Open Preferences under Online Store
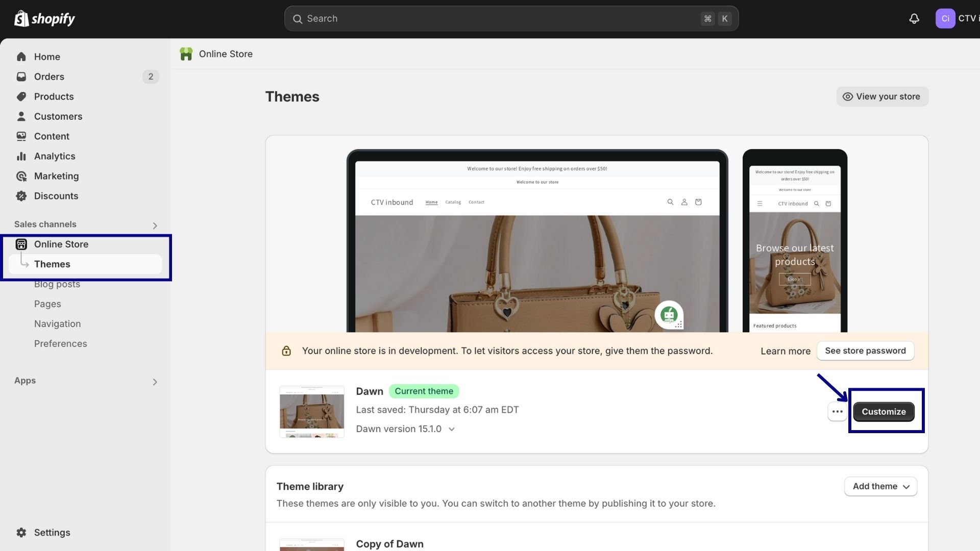This screenshot has height=551, width=980. click(60, 344)
